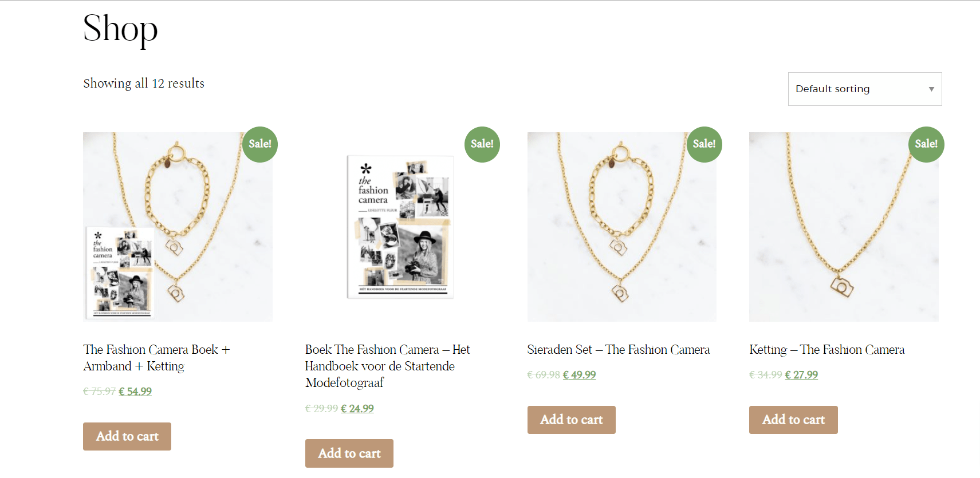Open 'Ketting – The Fashion Camera' title link
Screen dimensions: 980x478
point(826,350)
